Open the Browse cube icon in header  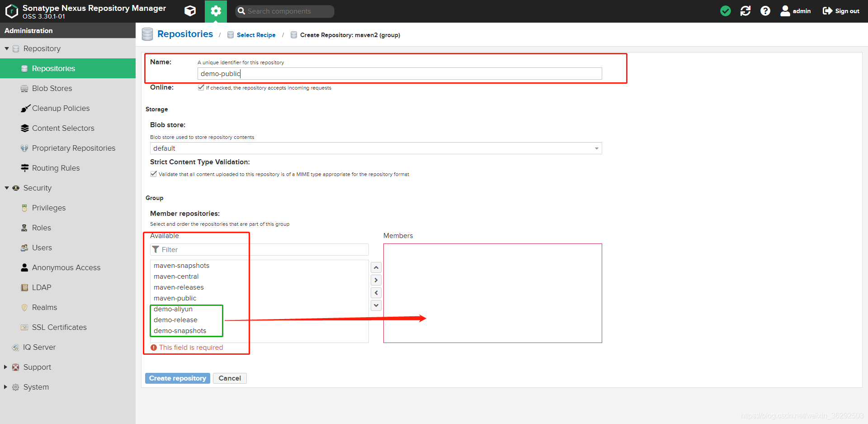pyautogui.click(x=190, y=11)
